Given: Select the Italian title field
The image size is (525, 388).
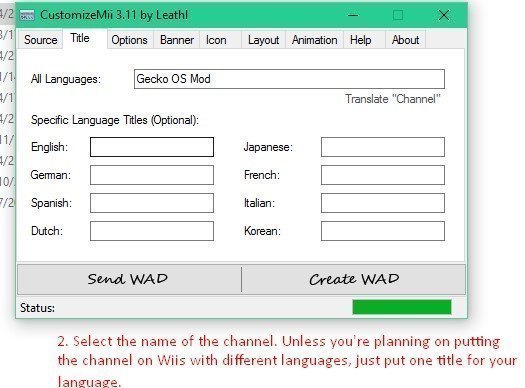Looking at the screenshot, I should [383, 203].
